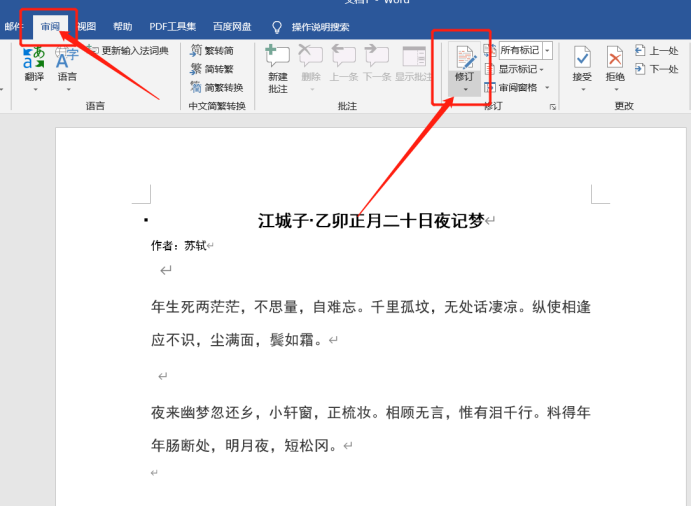Open the 所有标记 markup combo box

525,51
